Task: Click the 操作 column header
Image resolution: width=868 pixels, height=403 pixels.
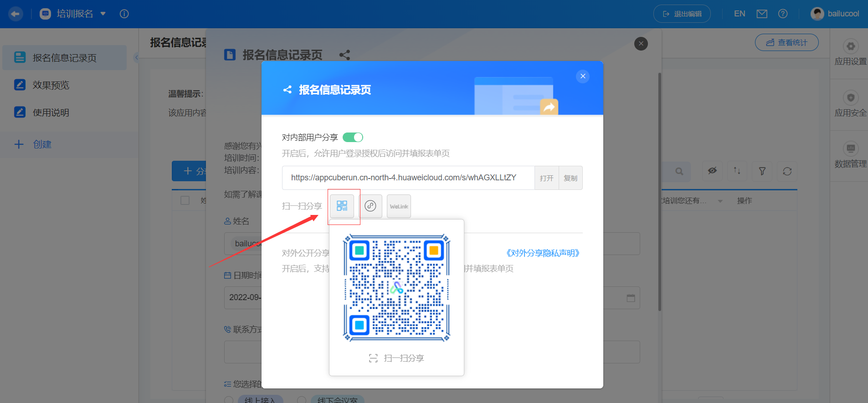Action: [x=745, y=201]
